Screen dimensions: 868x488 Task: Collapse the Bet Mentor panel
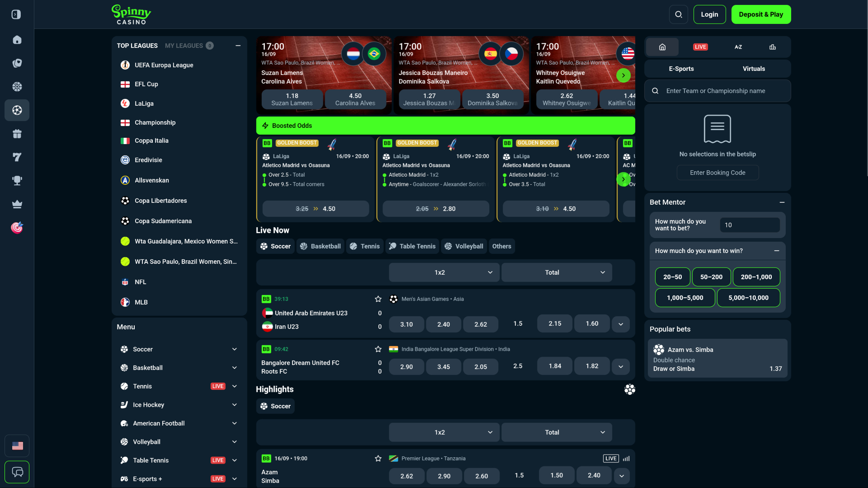[782, 202]
